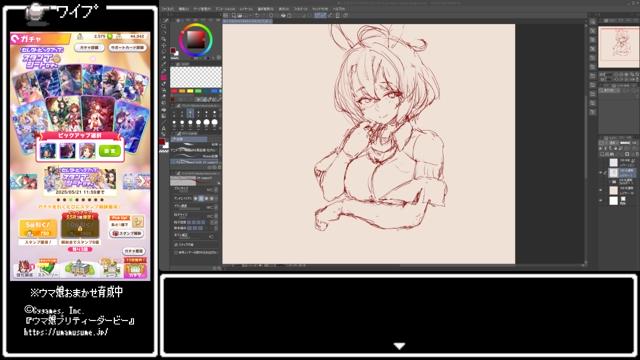Viewport: 640px width, 360px height.
Task: Toggle the highlighted snap icon in command bar
Action: click(x=320, y=15)
